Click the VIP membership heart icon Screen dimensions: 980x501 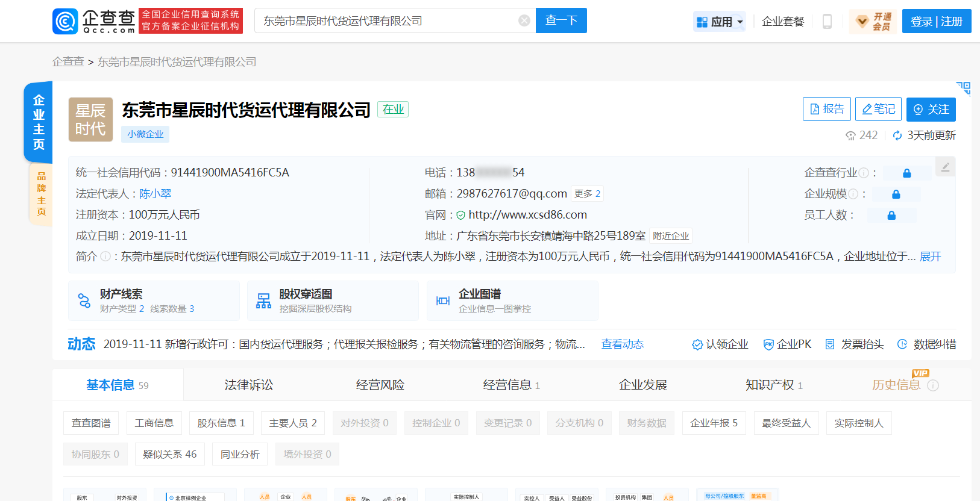coord(862,22)
